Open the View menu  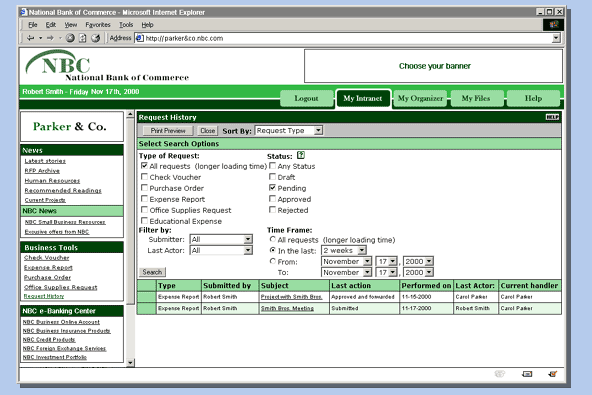pyautogui.click(x=71, y=25)
